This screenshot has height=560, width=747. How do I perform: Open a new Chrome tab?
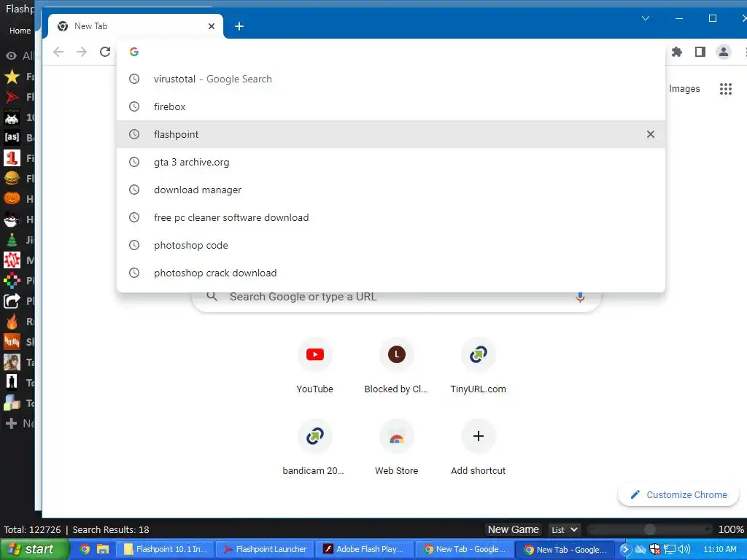tap(239, 26)
